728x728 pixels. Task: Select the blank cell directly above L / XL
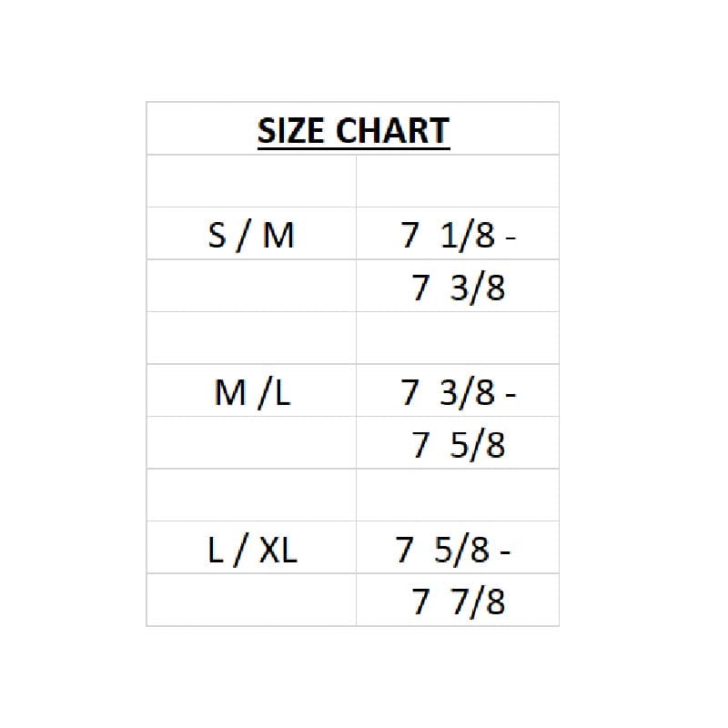(251, 495)
